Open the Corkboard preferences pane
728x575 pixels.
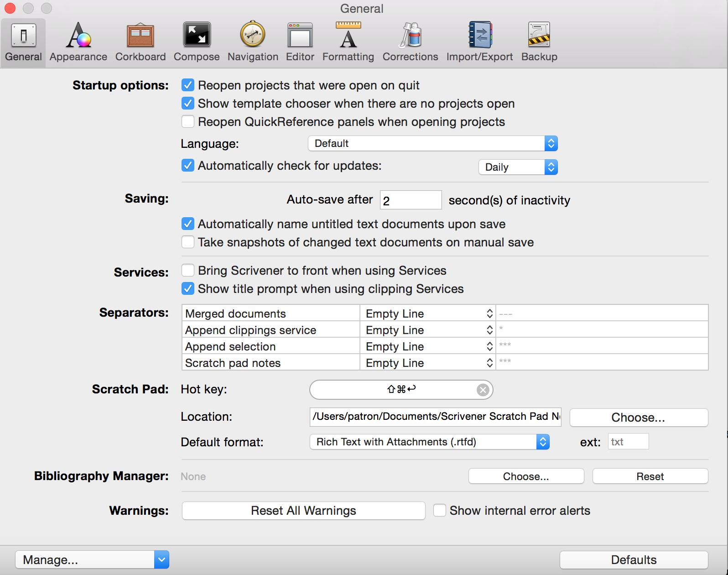[x=140, y=42]
